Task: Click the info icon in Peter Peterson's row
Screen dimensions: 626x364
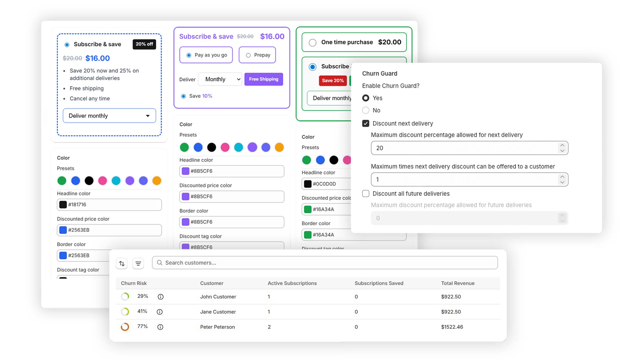Action: 160,327
